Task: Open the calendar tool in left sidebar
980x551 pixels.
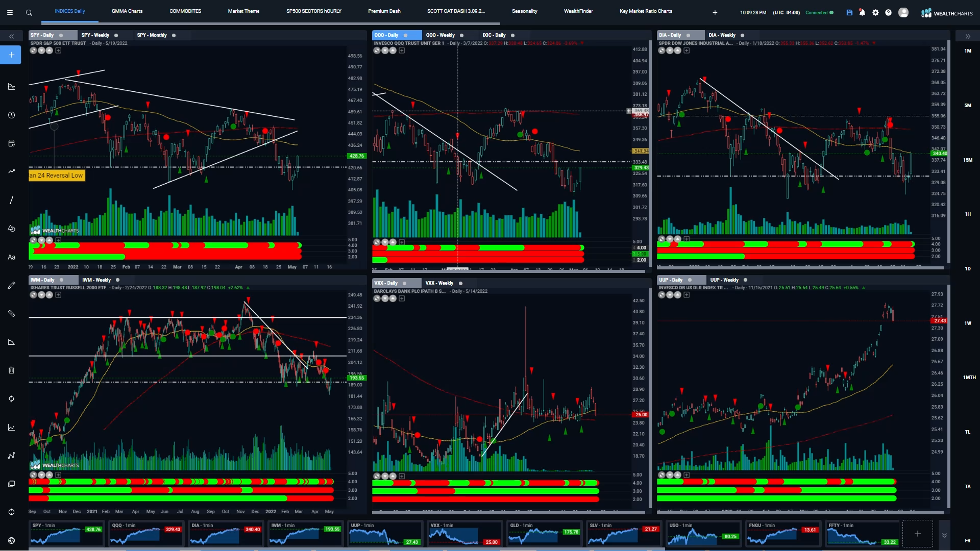Action: [x=11, y=143]
